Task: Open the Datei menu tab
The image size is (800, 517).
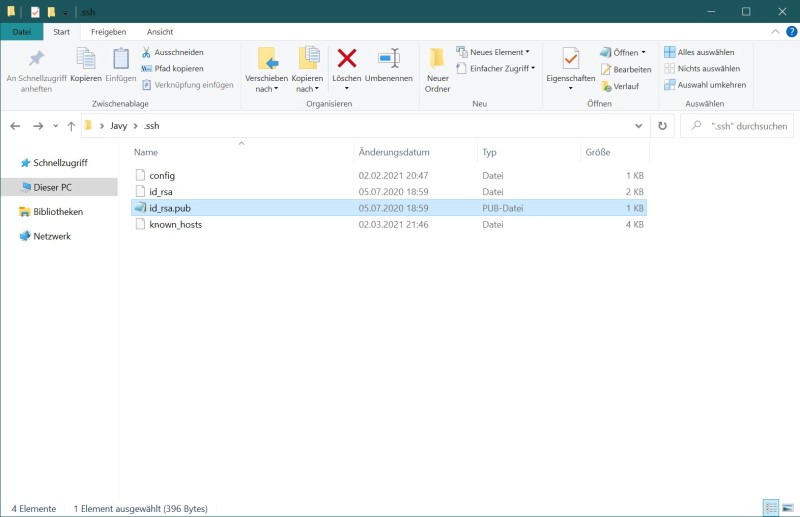Action: pyautogui.click(x=21, y=32)
